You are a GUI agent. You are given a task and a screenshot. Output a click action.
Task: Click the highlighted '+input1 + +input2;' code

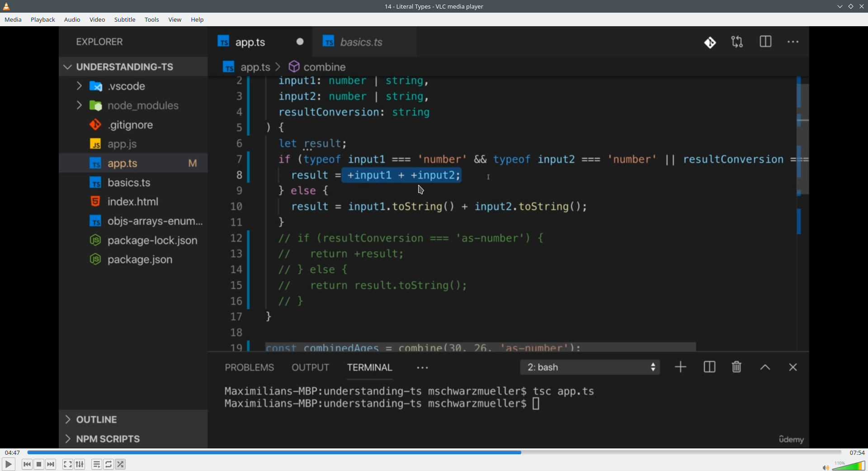[x=401, y=175]
